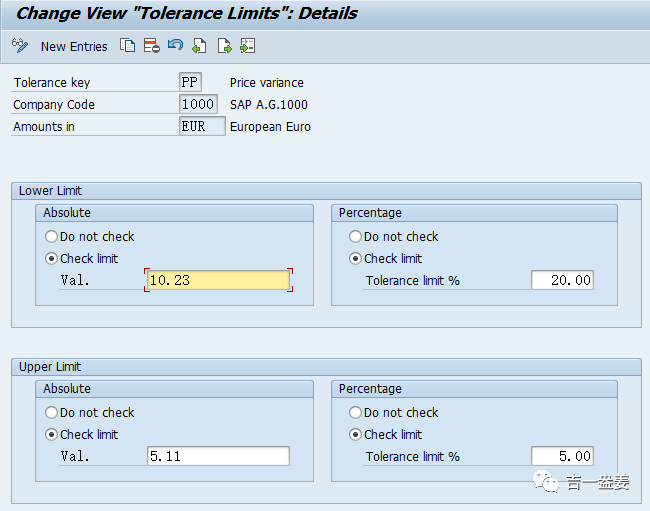This screenshot has height=511, width=650.
Task: Click the Change View Tolerance Limits title
Action: tap(187, 13)
